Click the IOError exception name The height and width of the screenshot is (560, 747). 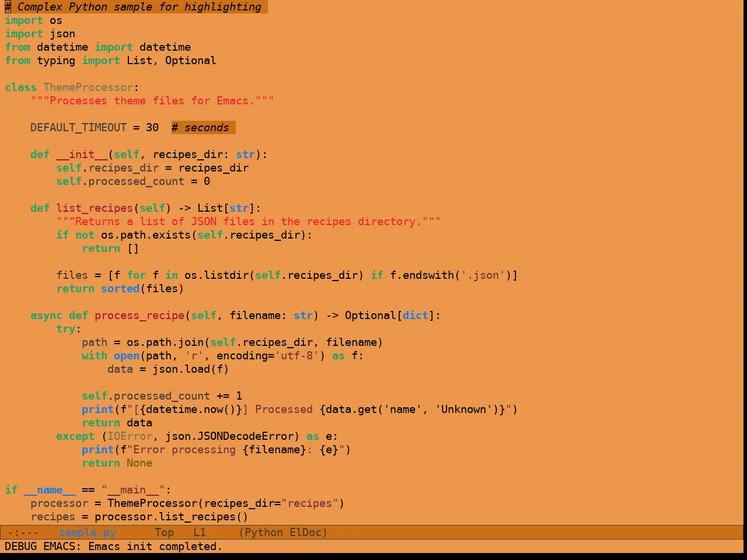pyautogui.click(x=130, y=436)
